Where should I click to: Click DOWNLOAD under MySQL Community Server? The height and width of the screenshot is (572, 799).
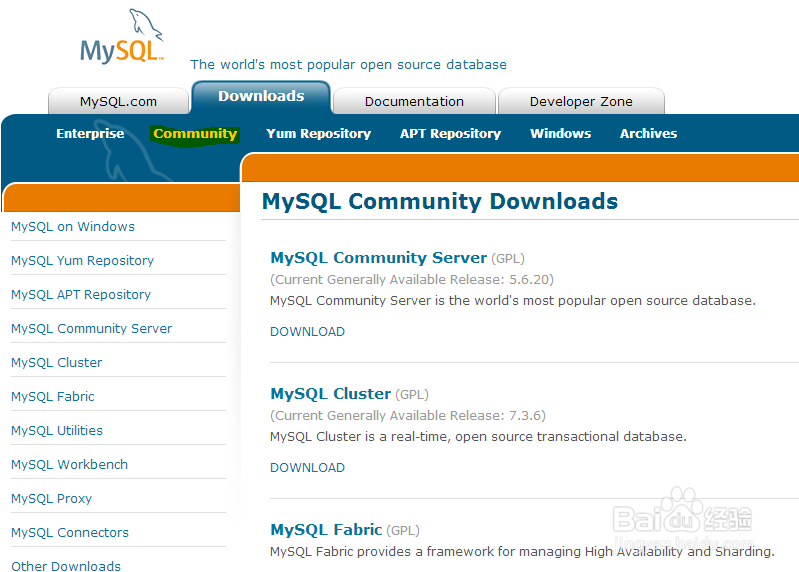307,332
